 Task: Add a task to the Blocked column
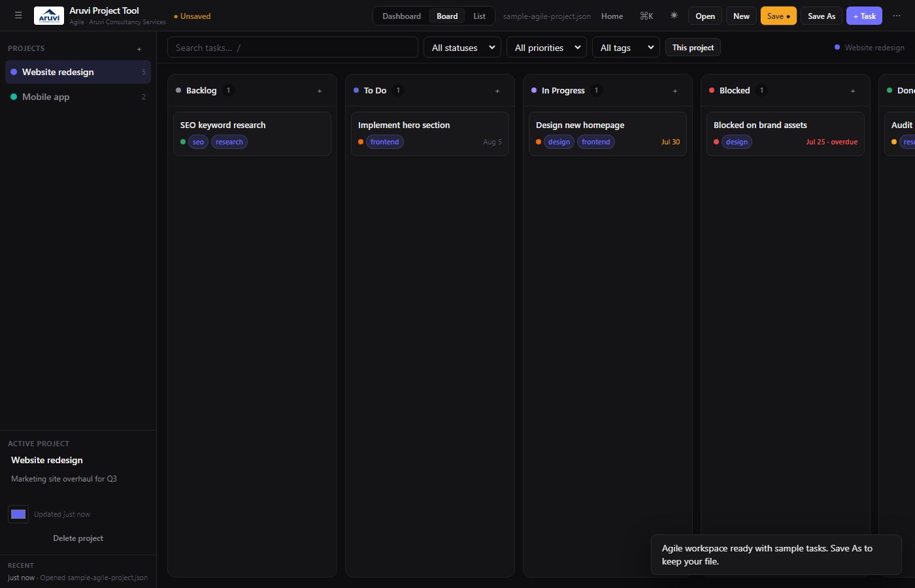pyautogui.click(x=853, y=91)
